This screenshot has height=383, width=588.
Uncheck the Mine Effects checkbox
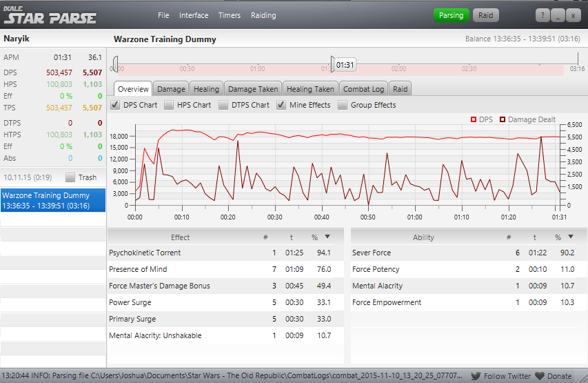[281, 105]
